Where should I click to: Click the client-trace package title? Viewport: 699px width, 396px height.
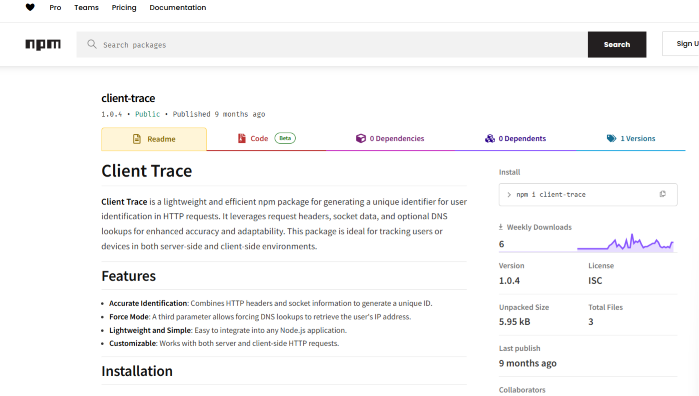coord(128,98)
